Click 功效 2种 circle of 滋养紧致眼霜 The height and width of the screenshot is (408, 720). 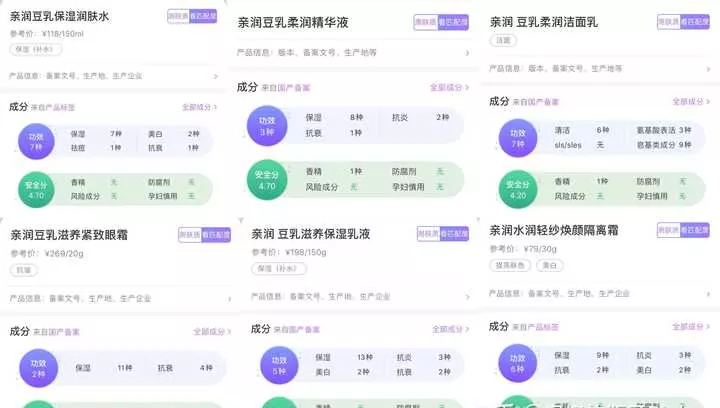pos(39,368)
